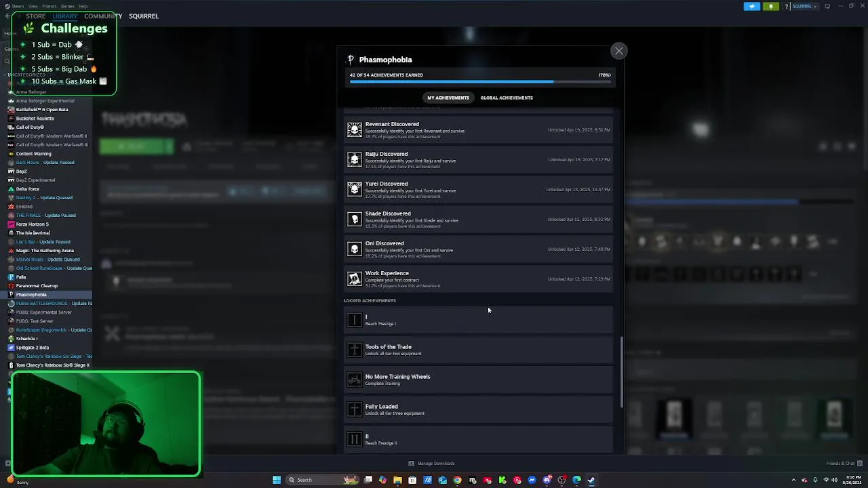Select Schedule I in the library
This screenshot has height=488, width=868.
tap(27, 338)
